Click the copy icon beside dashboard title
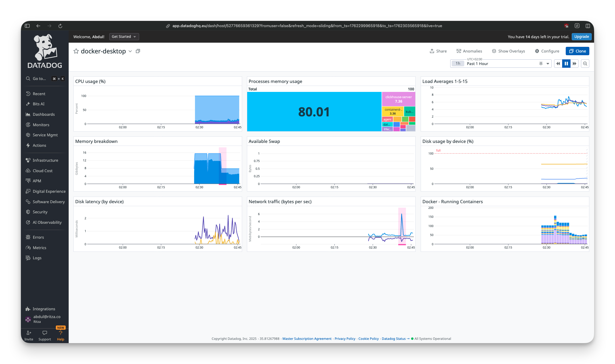The height and width of the screenshot is (364, 615). (138, 51)
